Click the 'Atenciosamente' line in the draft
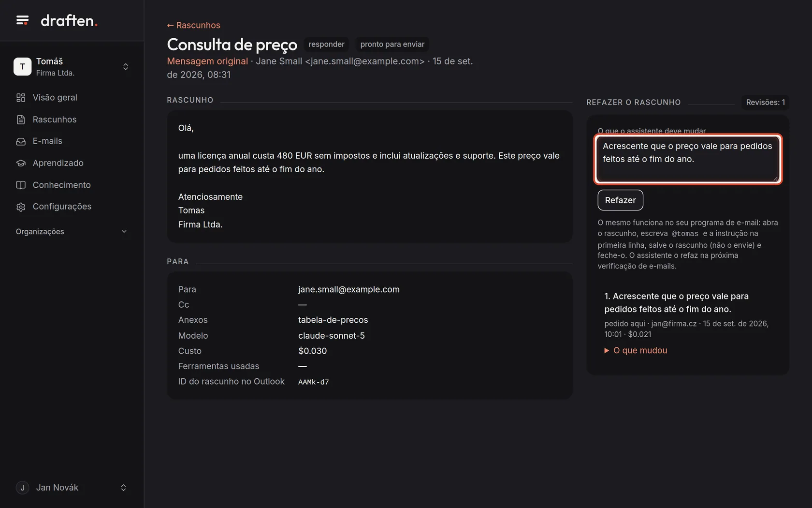Screen dimensions: 812x508 point(210,197)
